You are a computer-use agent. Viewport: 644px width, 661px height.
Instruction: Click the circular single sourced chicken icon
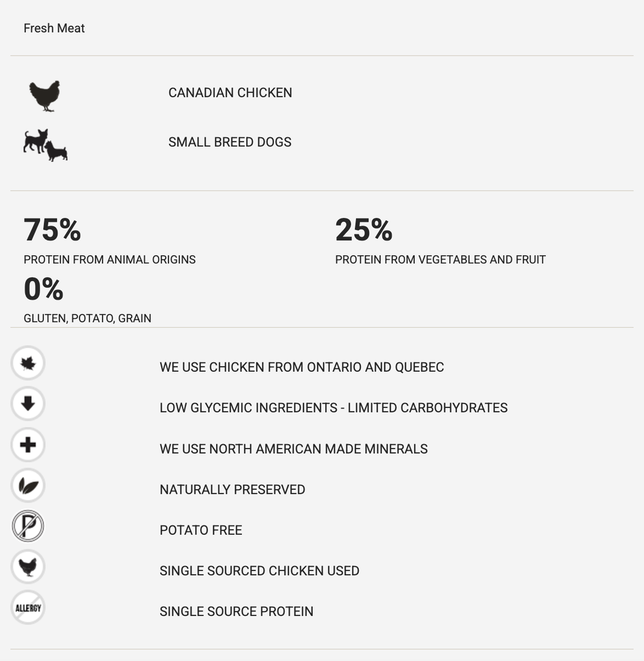[x=28, y=567]
